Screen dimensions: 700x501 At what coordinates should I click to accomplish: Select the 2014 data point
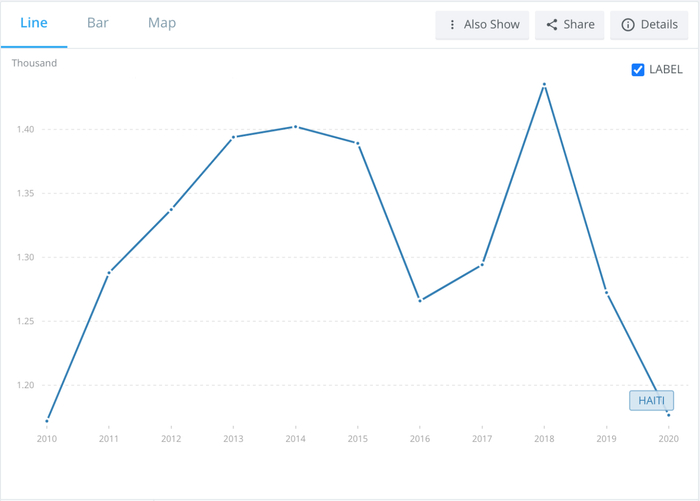pos(296,127)
